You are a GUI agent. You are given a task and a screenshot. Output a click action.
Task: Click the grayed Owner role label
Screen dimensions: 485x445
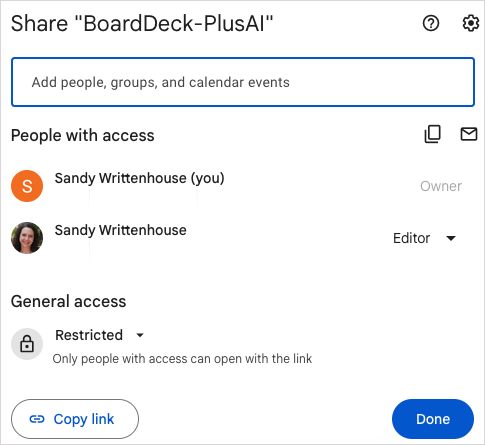[x=441, y=186]
